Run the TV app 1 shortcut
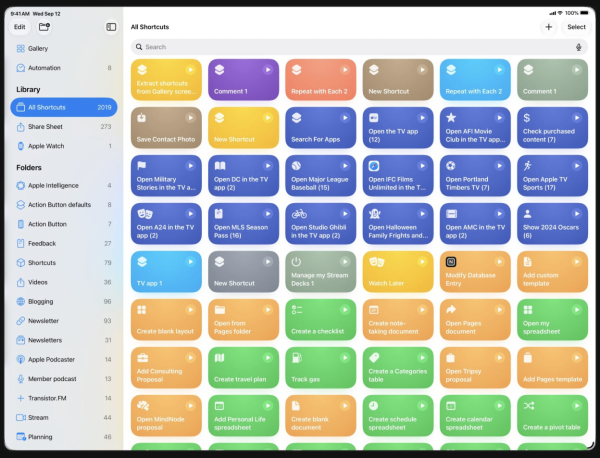 coord(191,262)
